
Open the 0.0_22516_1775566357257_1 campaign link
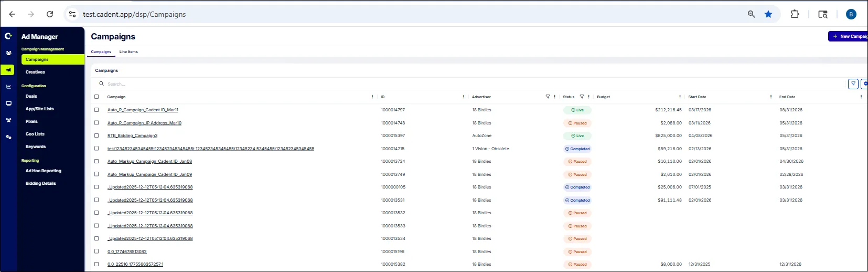tap(135, 264)
